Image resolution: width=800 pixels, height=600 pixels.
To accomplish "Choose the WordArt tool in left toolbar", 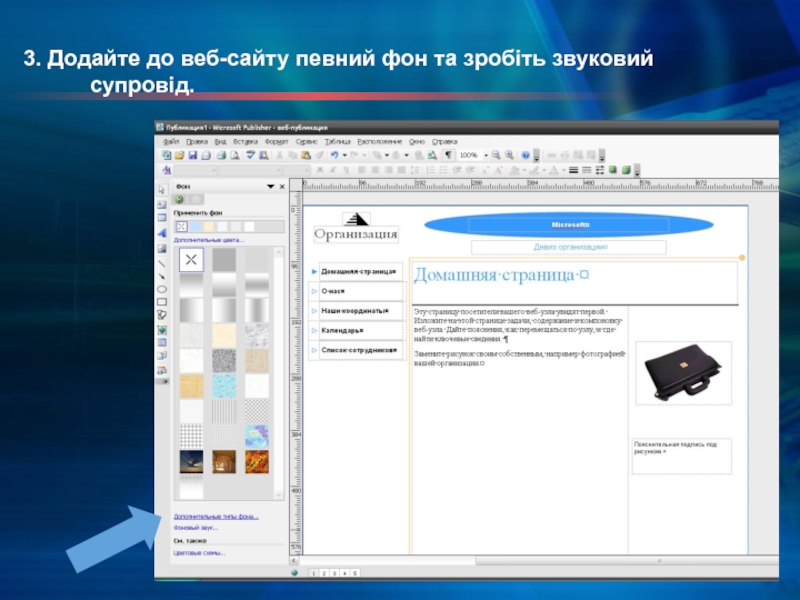I will 162,233.
